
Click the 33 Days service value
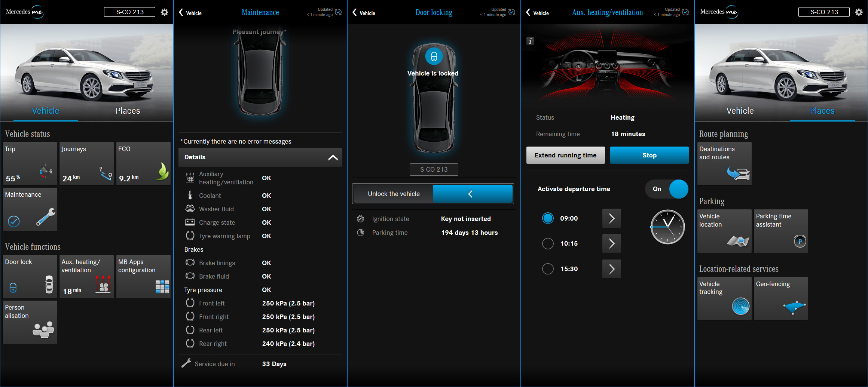click(274, 364)
